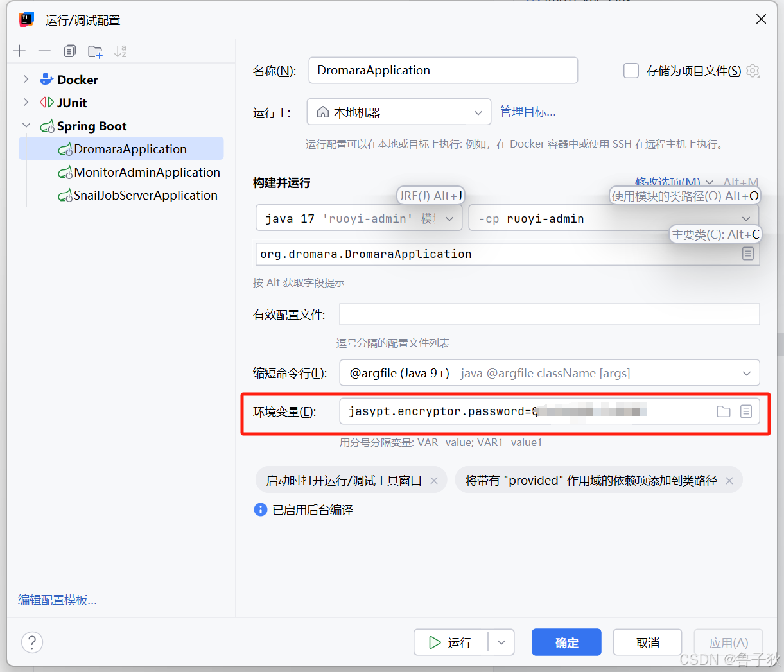Click the main class field org.dromara.DromaraApplication
The image size is (784, 672).
[507, 254]
